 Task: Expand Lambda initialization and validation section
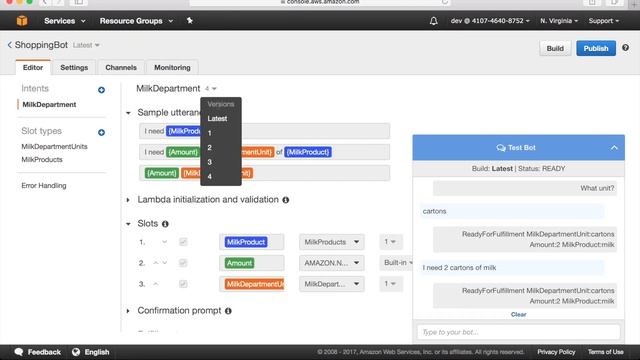128,200
